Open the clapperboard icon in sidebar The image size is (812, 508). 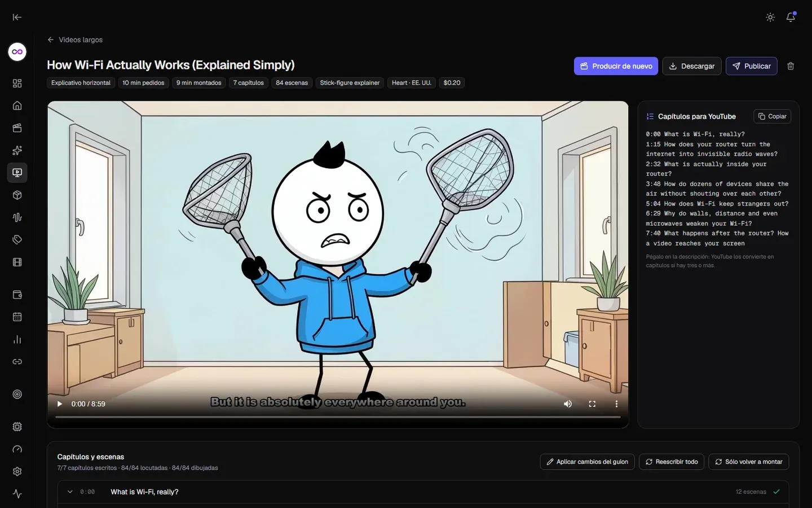[x=17, y=128]
